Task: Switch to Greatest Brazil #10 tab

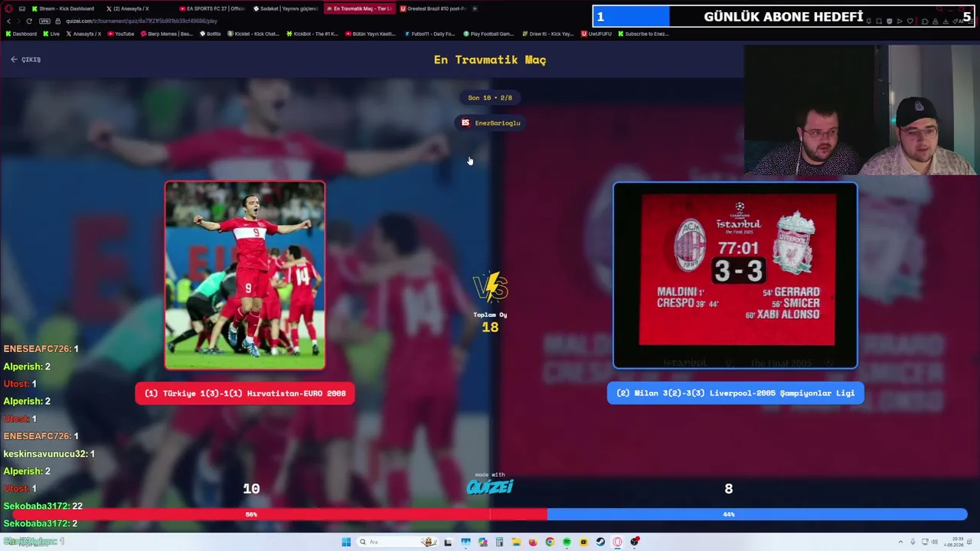Action: (433, 8)
